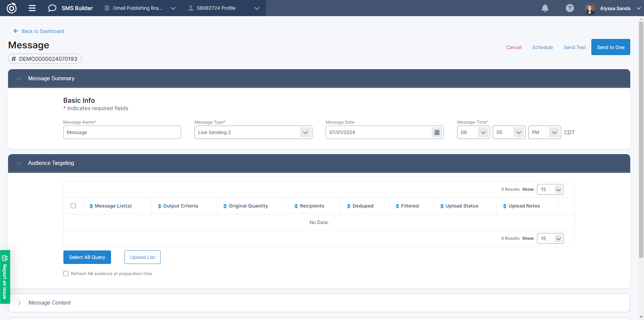Click the help question mark icon
Screen dimensions: 644x320
tap(570, 8)
